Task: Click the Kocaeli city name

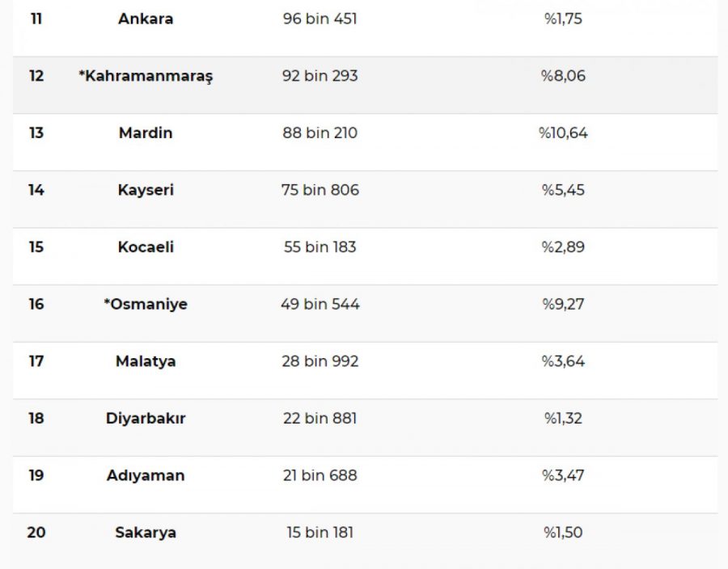Action: tap(146, 247)
